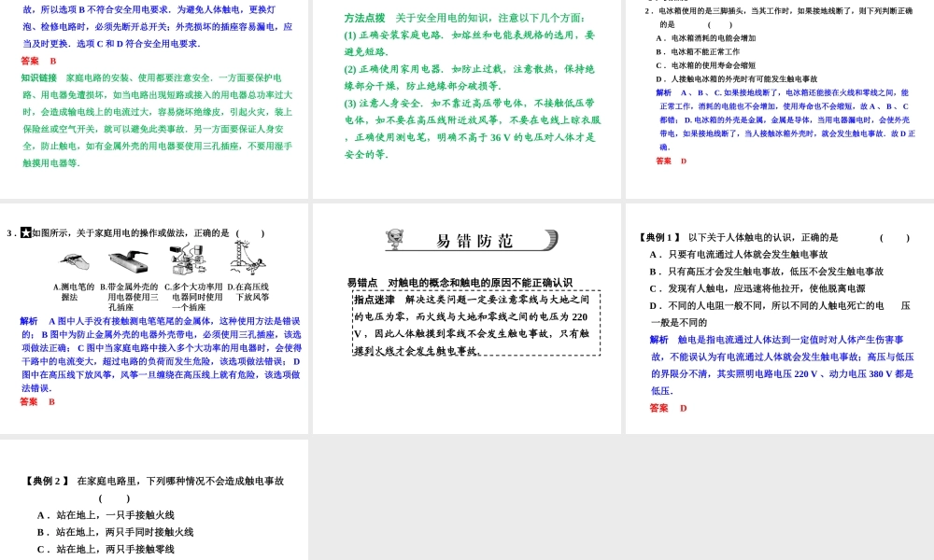
Task: Open the 易错防范 title slide
Action: click(x=466, y=318)
